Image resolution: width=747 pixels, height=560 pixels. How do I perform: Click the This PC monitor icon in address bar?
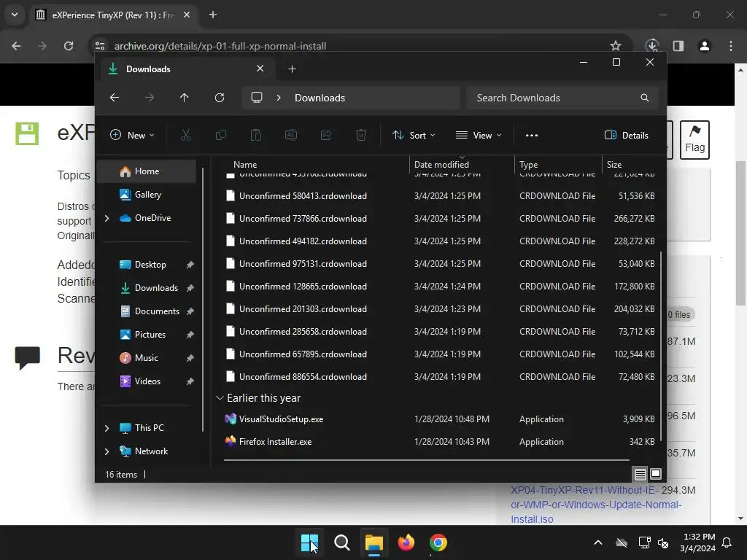257,98
